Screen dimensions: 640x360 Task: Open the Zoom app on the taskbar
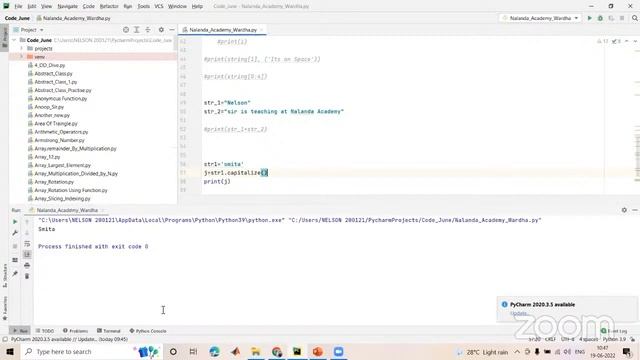[338, 351]
